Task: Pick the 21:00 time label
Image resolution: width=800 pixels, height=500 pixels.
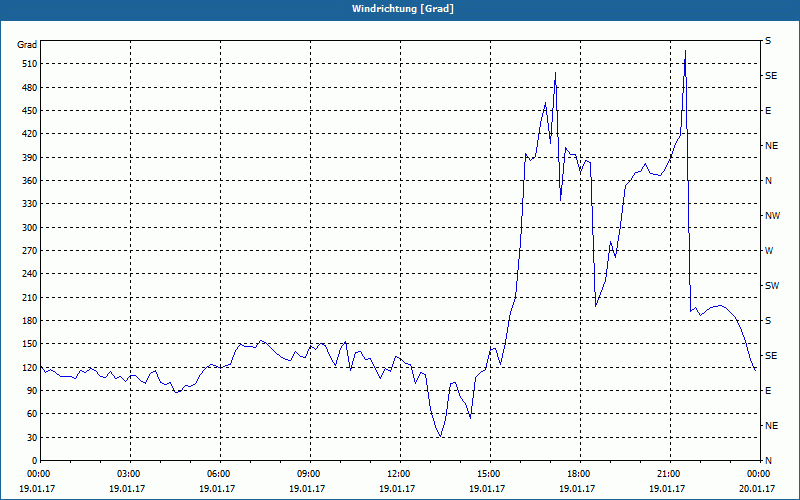Action: coord(670,474)
